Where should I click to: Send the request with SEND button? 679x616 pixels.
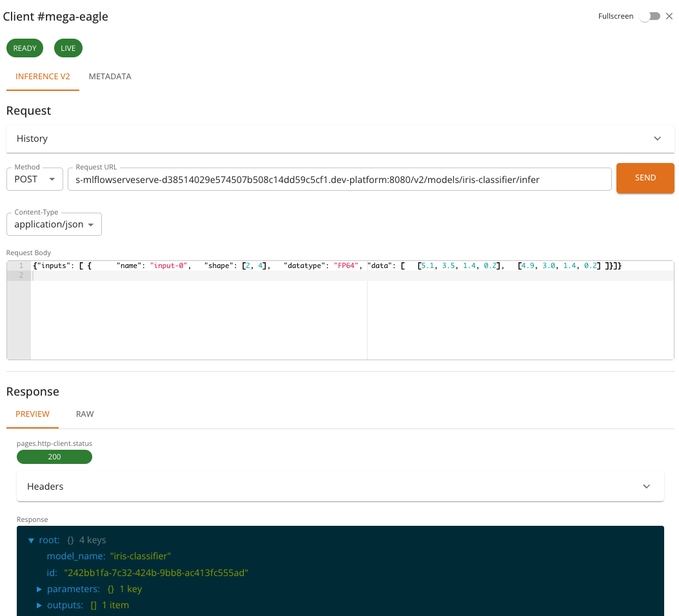645,178
